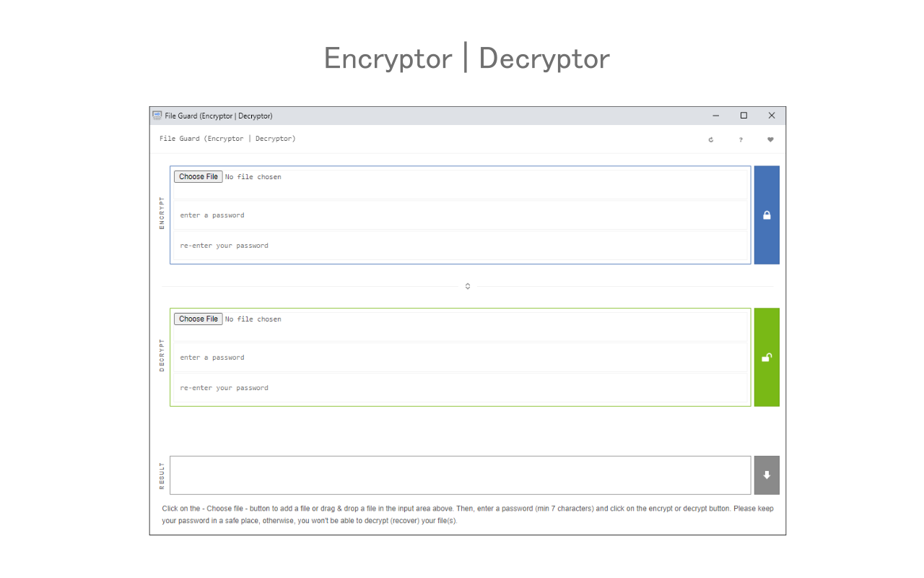The width and height of the screenshot is (924, 578).
Task: Click the reload icon in header
Action: pyautogui.click(x=711, y=139)
